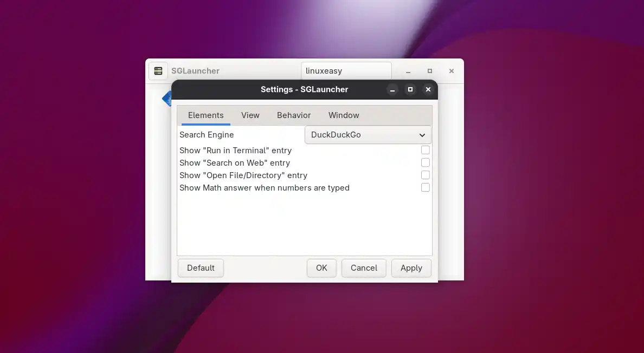Enable Show "Search on Web" entry checkbox
This screenshot has width=644, height=353.
tap(426, 163)
